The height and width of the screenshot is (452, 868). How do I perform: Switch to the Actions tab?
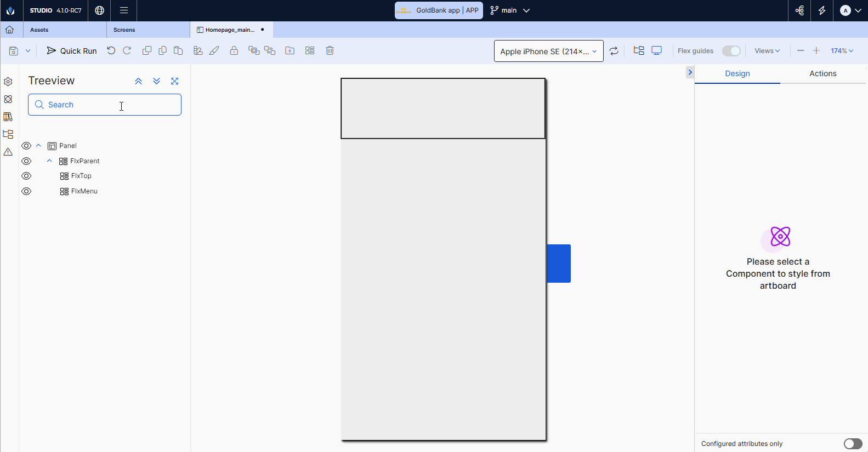point(822,73)
